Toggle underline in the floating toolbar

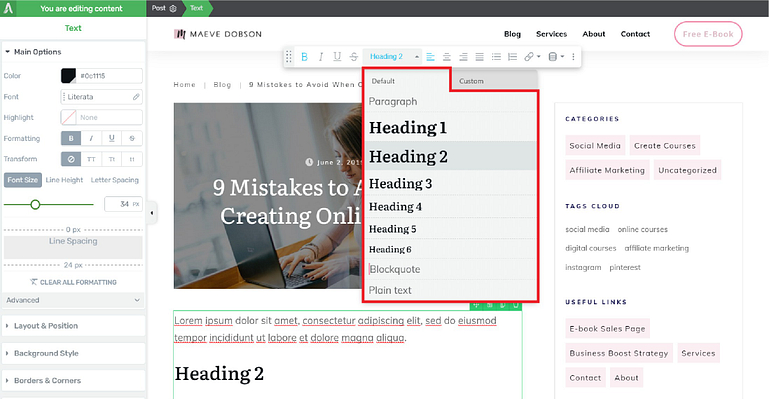[x=337, y=57]
